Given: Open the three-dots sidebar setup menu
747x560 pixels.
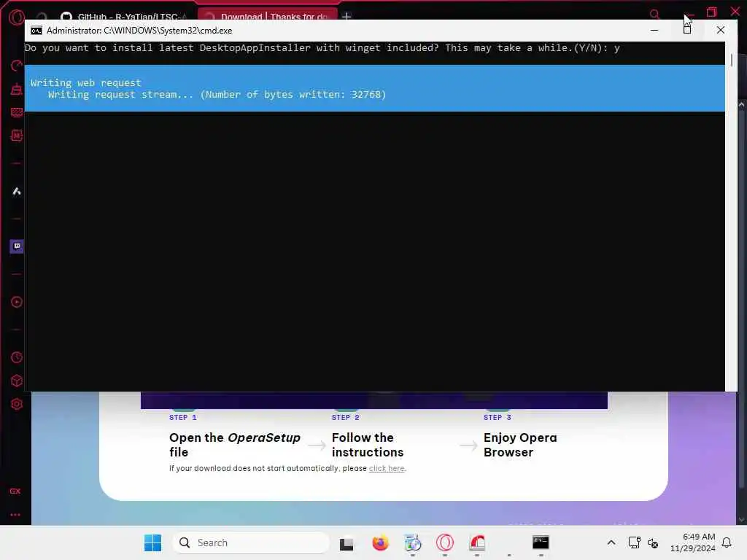Looking at the screenshot, I should coord(15,515).
